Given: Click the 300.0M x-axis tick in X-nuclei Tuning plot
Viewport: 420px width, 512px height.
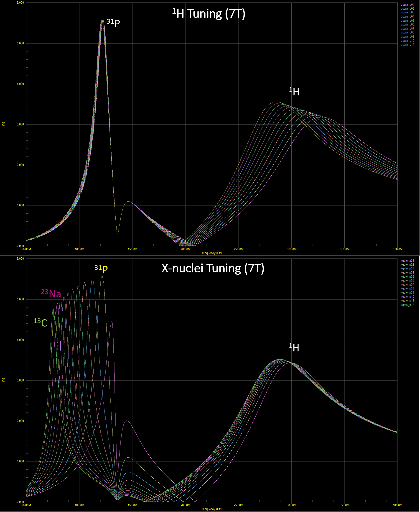Looking at the screenshot, I should [291, 505].
